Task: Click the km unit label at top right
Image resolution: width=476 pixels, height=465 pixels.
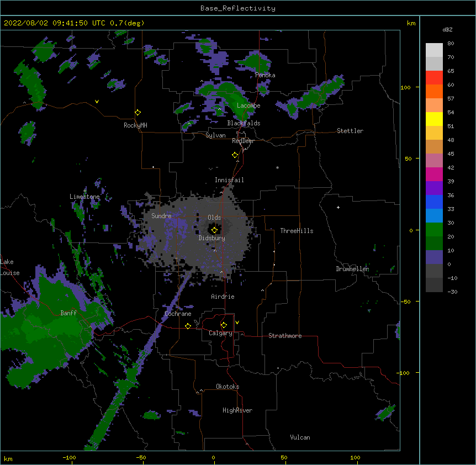Action: tap(411, 23)
